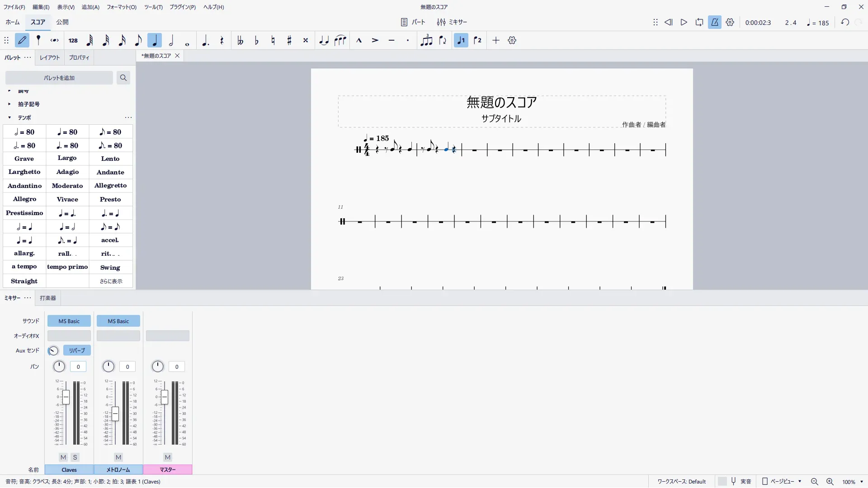Mute the Claves mixer channel
Viewport: 868px width, 488px height.
[x=63, y=457]
